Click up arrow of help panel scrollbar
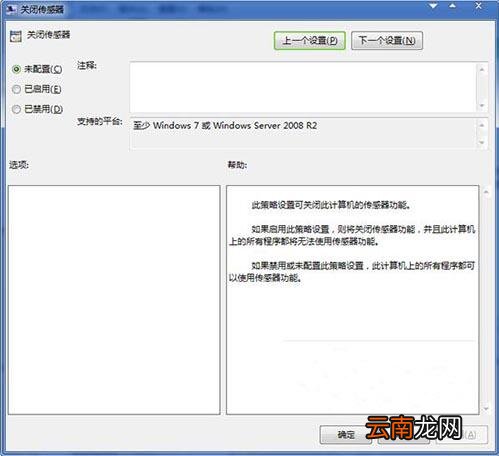This screenshot has height=456, width=499. click(x=486, y=192)
